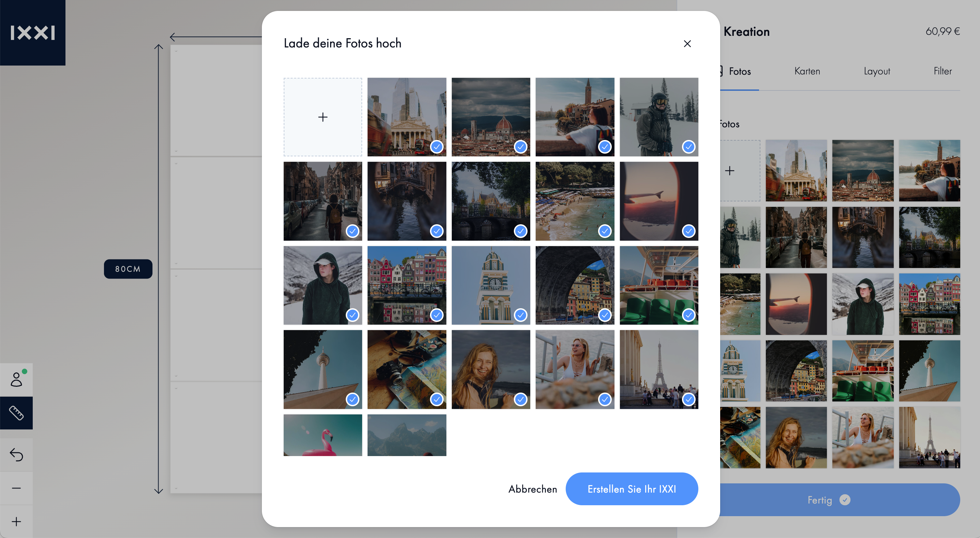Open the Layout tab
The image size is (980, 538).
tap(877, 71)
